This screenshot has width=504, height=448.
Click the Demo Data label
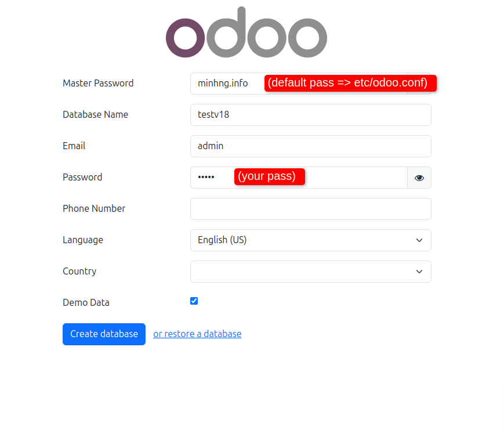[86, 302]
